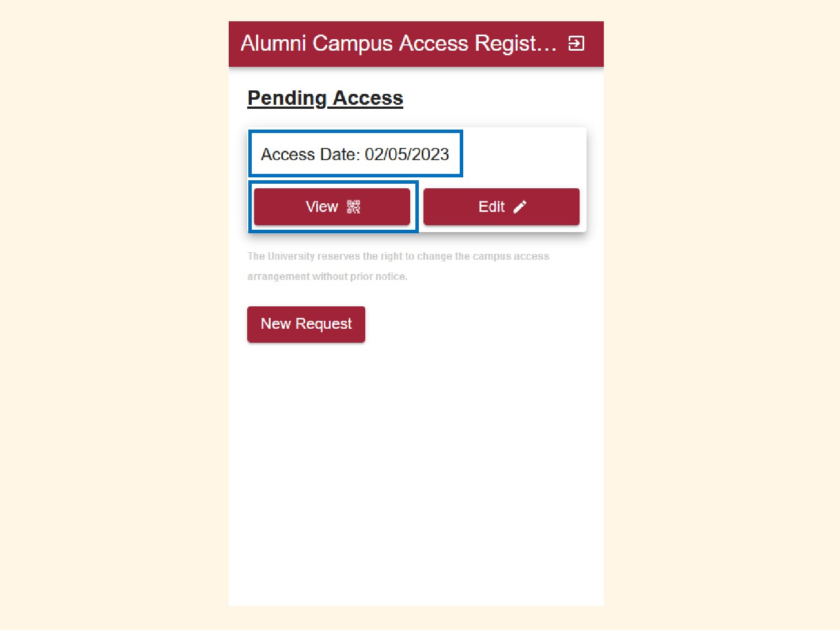Click the logout icon in header

pos(576,43)
